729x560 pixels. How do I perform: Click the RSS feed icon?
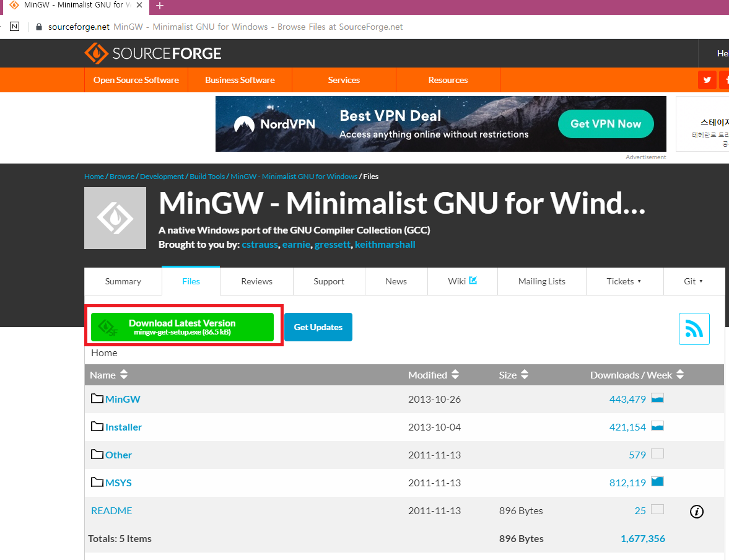point(694,329)
